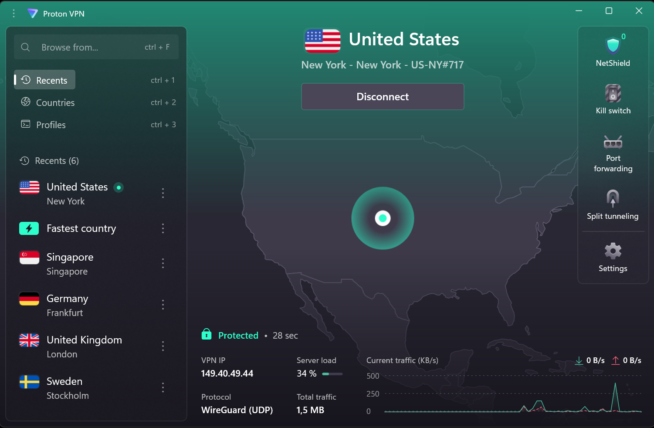Open options menu for United States New York

click(163, 193)
